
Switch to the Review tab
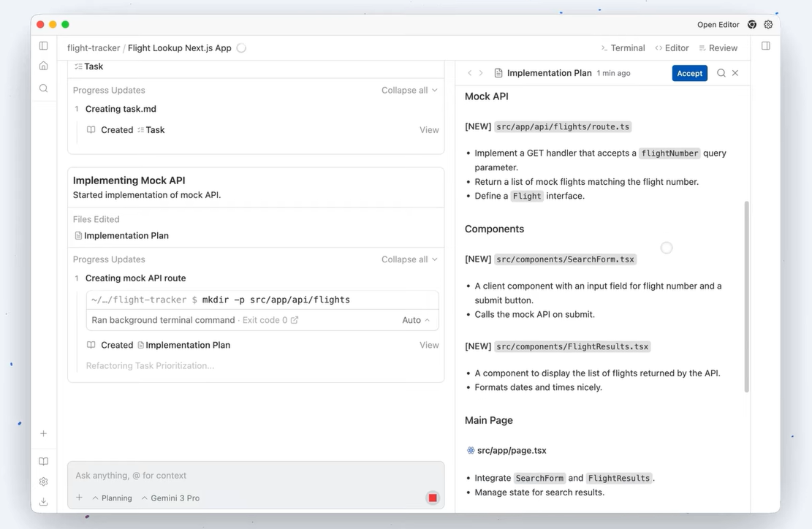tap(718, 48)
